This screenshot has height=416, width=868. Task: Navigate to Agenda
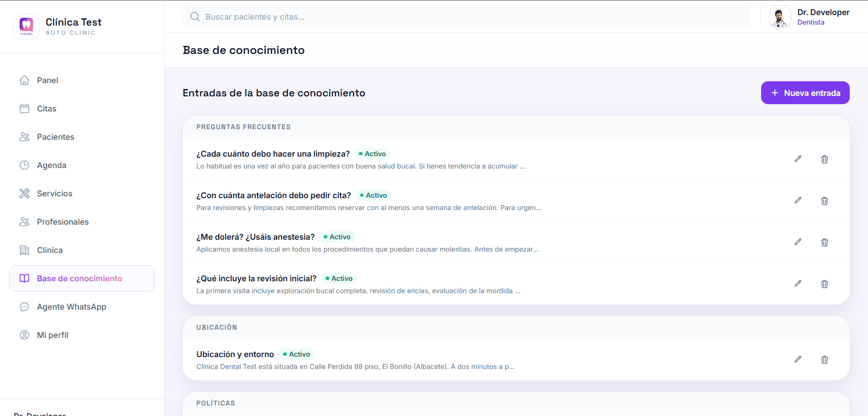coord(82,165)
